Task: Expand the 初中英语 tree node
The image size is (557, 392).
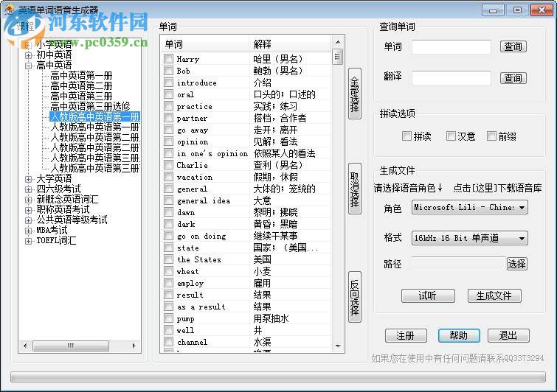Action: (29, 55)
